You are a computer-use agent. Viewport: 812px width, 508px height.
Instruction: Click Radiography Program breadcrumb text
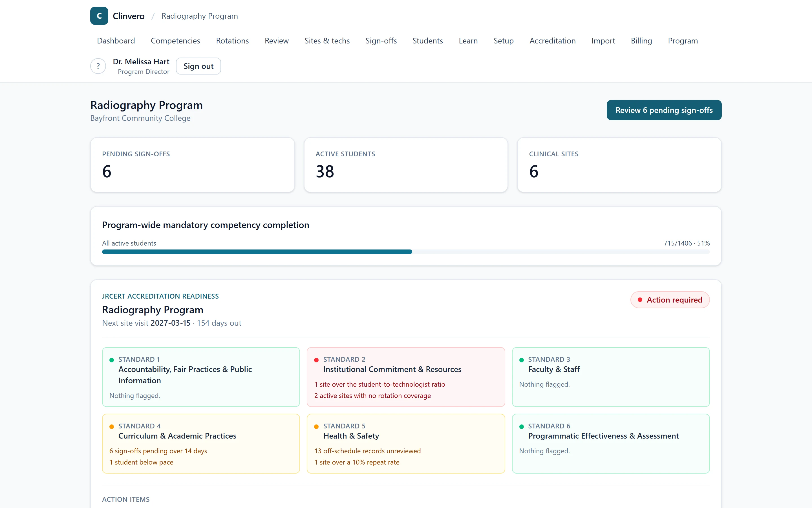click(x=200, y=16)
